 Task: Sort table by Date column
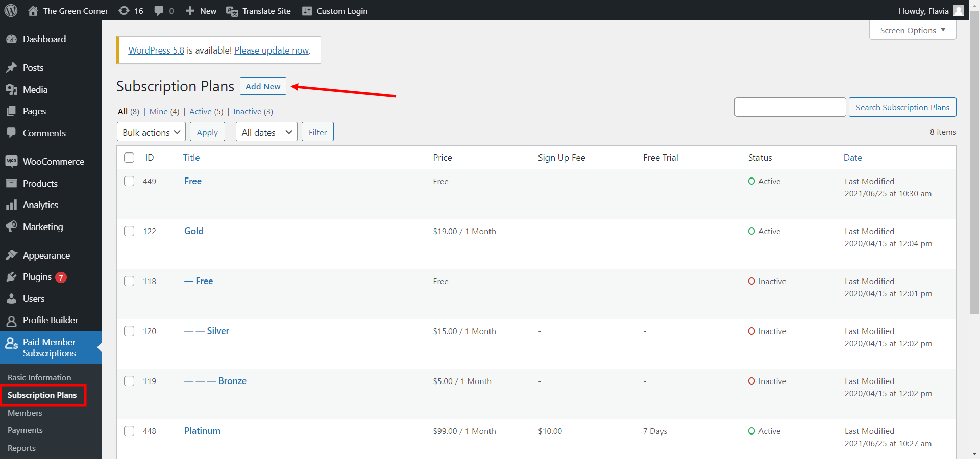click(853, 158)
